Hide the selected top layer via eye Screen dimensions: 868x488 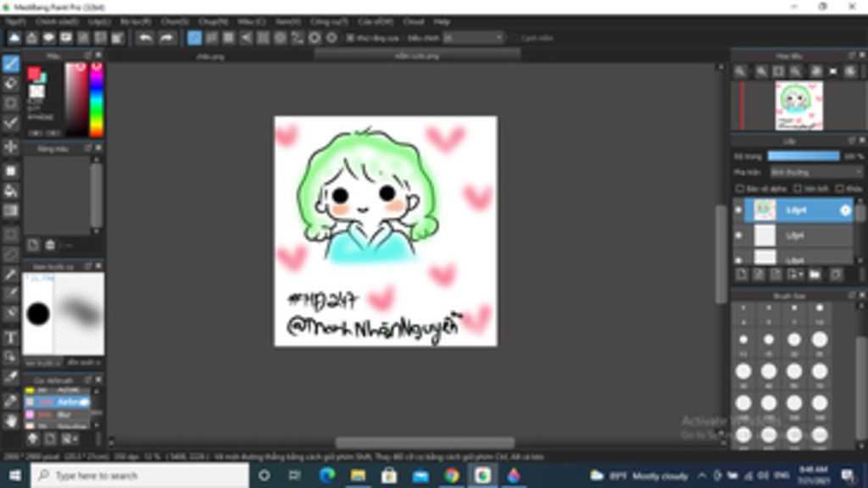(738, 210)
